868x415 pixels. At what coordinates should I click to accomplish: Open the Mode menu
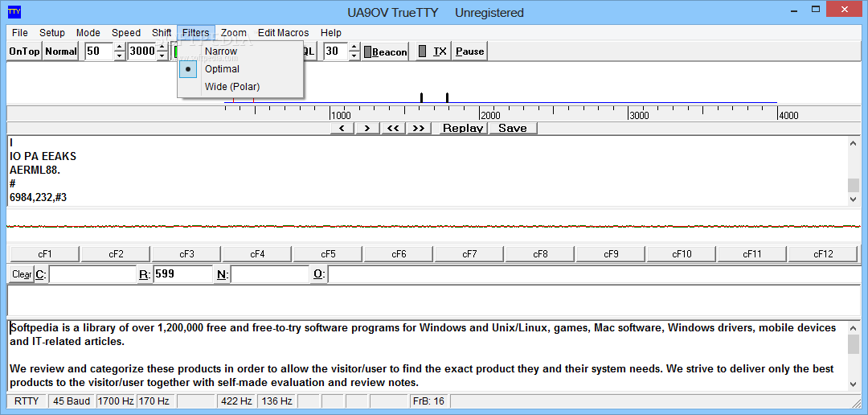[x=88, y=33]
